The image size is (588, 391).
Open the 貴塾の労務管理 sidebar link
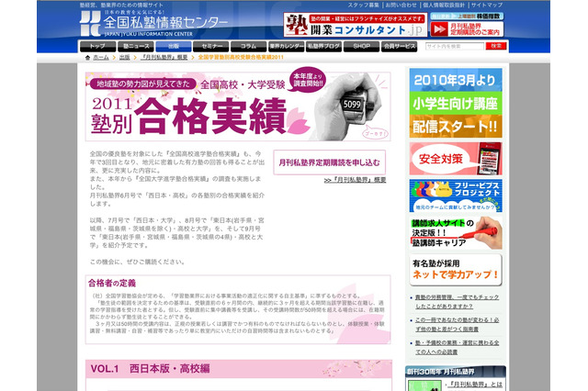(457, 301)
